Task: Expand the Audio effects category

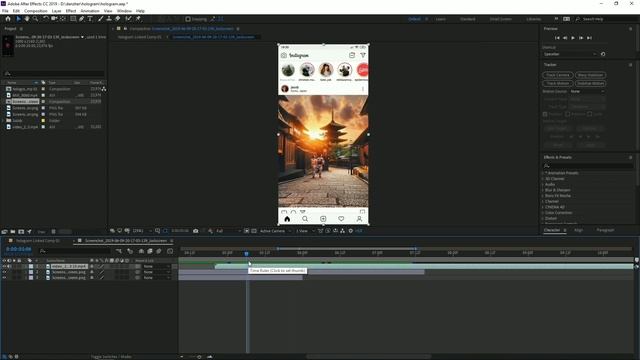Action: point(543,184)
